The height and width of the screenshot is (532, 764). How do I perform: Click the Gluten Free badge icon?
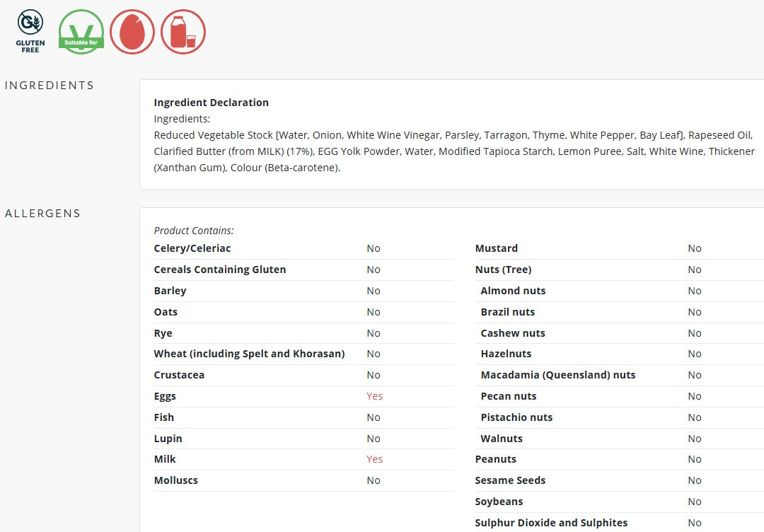pyautogui.click(x=30, y=32)
